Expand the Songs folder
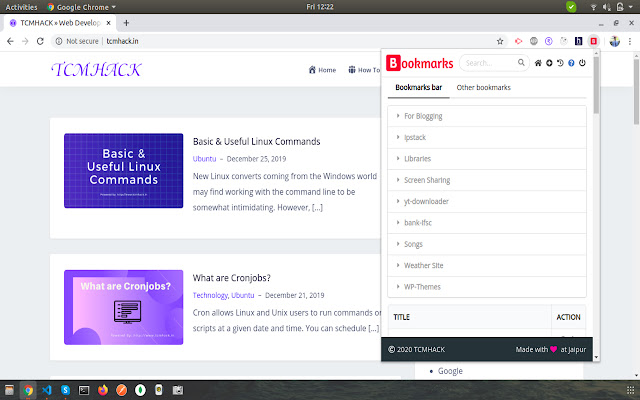Screen dimensions: 640x400 point(487,244)
